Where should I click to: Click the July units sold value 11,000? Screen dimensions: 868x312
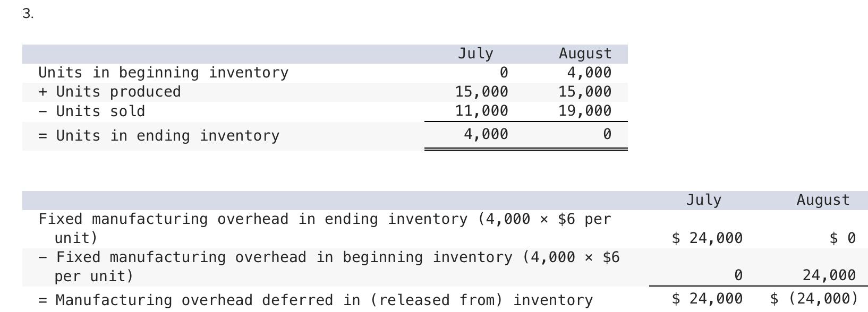point(481,111)
